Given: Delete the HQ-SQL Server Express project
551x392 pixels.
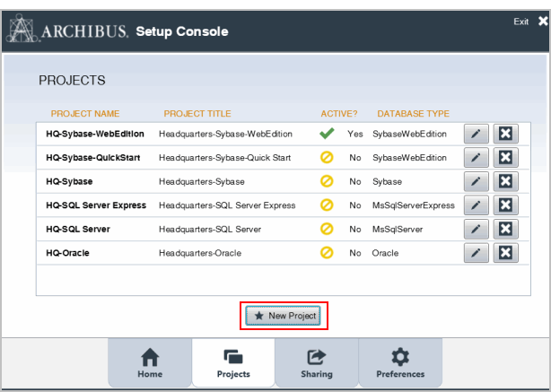Looking at the screenshot, I should coord(506,205).
